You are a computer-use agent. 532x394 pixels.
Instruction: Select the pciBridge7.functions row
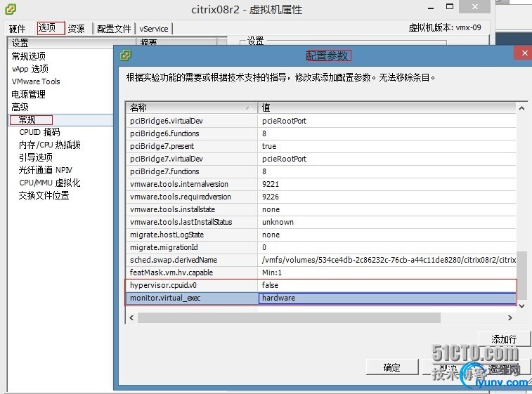tap(321, 171)
